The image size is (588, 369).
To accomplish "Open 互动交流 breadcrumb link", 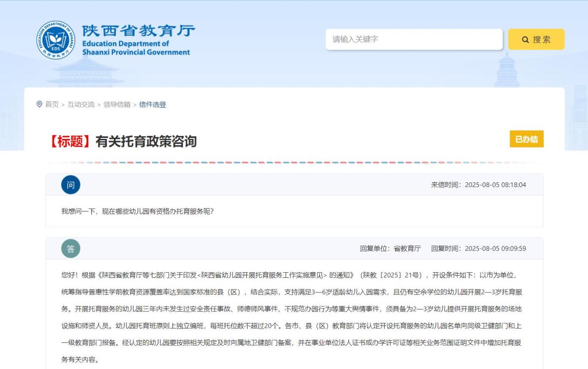I will 81,105.
